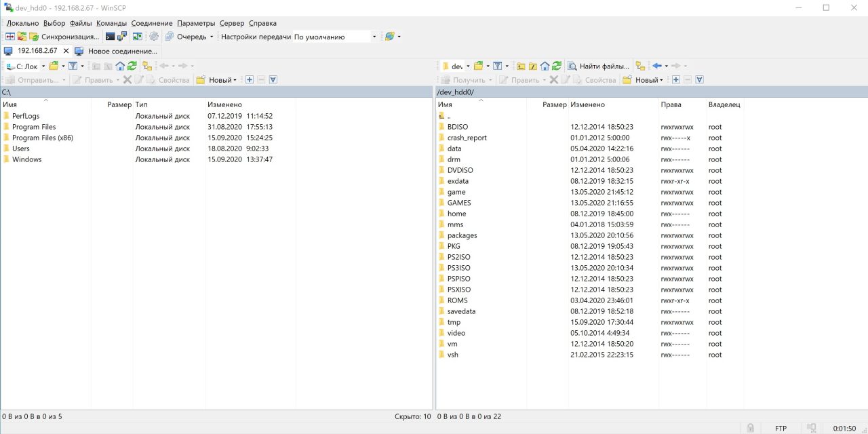Click the Найти файлы button

coord(599,66)
